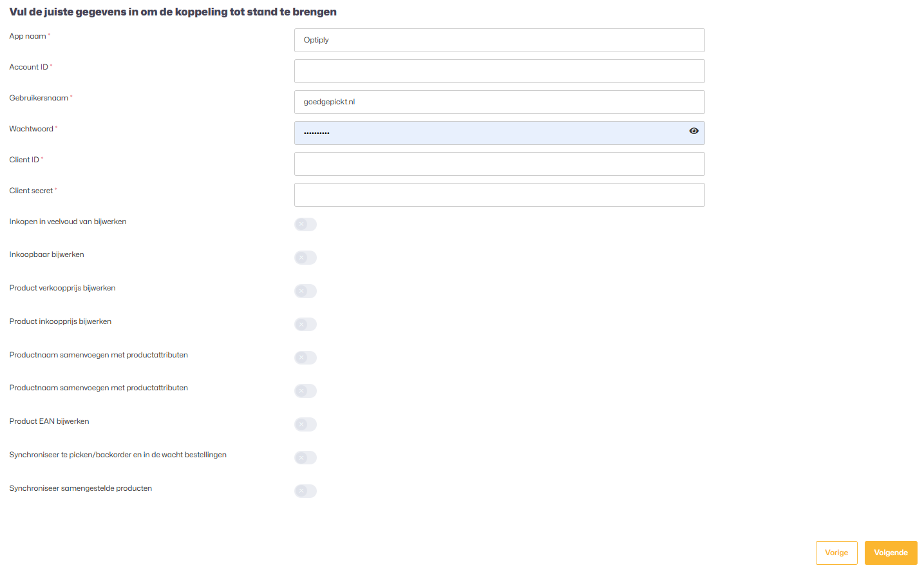Screen dimensions: 924x570
Task: Focus the Account ID text box
Action: tap(499, 71)
